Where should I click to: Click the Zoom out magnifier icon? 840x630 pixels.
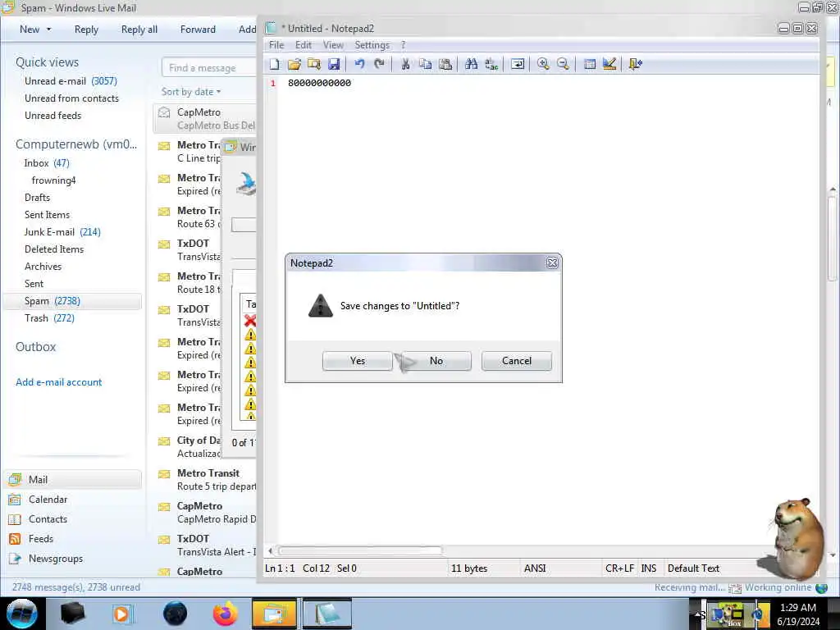563,64
